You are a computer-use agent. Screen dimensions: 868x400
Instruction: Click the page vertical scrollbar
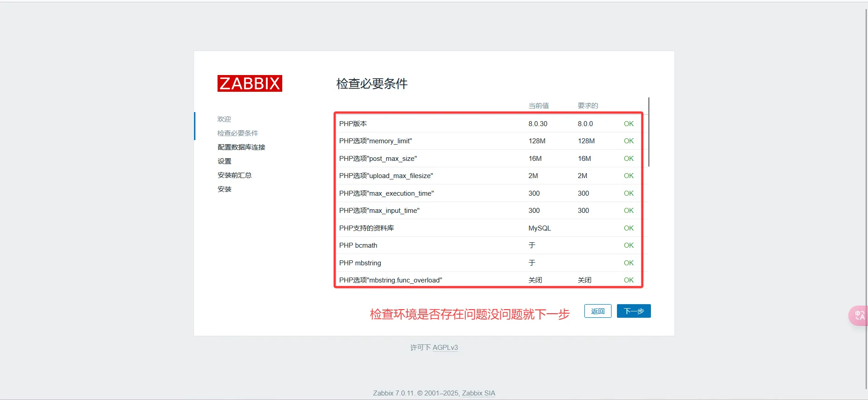[x=866, y=199]
